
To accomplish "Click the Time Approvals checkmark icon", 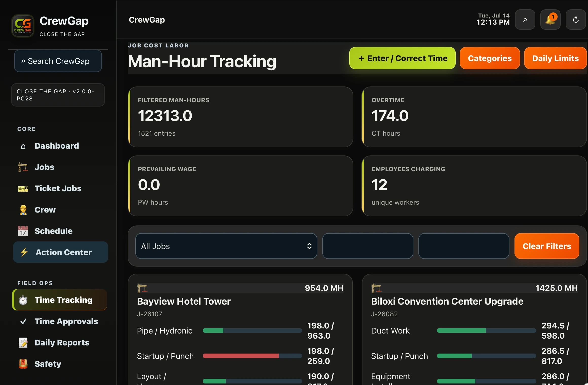I will pyautogui.click(x=23, y=321).
